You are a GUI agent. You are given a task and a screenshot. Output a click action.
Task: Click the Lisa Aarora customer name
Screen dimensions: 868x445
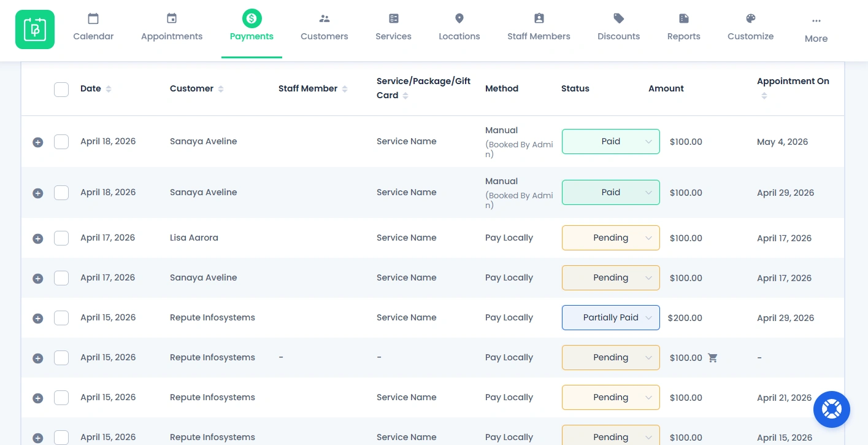194,238
